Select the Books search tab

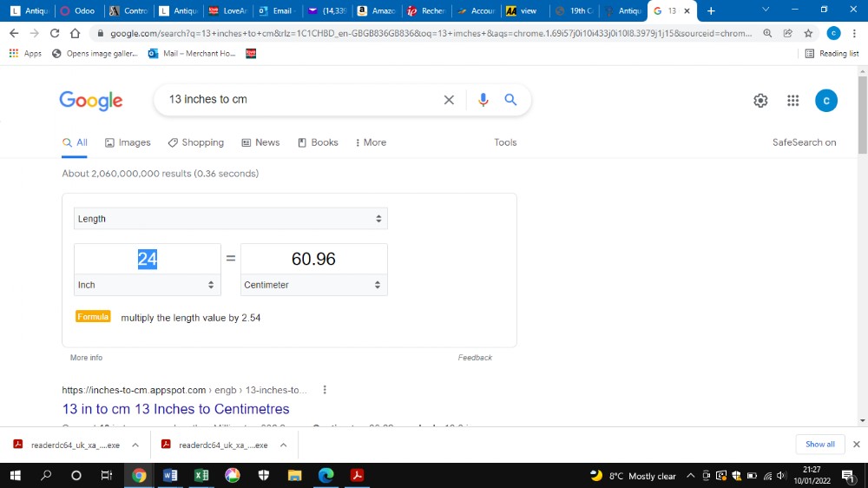coord(318,142)
